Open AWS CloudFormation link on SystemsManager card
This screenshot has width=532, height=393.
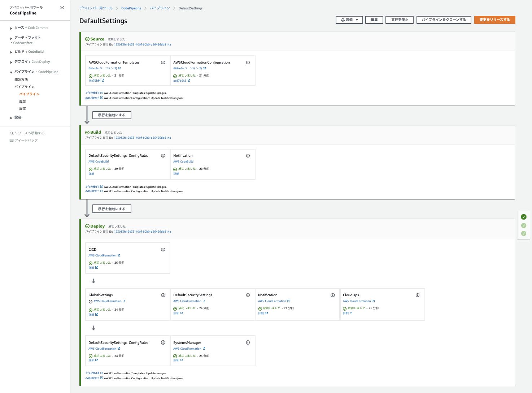189,349
